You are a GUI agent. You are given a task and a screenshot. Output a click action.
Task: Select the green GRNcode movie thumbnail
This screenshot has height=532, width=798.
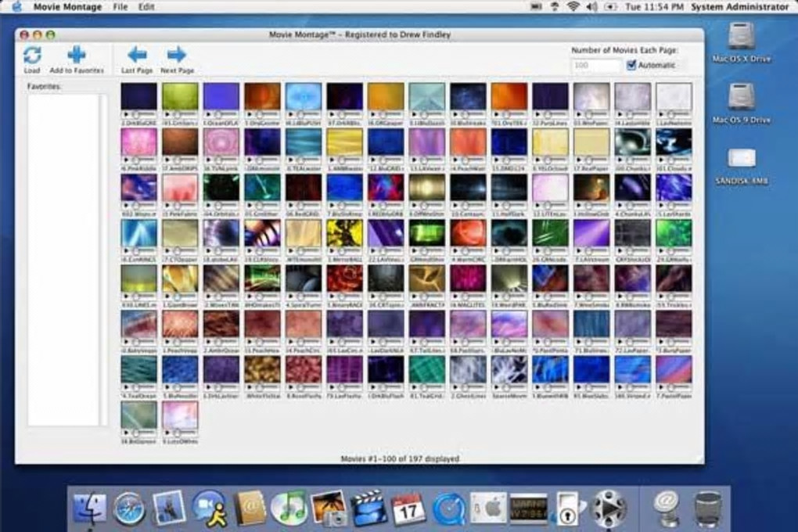550,232
